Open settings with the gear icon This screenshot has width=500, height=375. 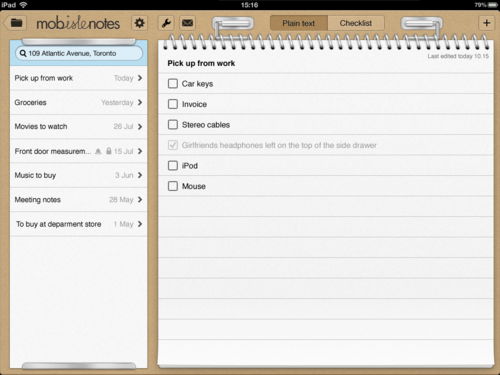point(139,23)
